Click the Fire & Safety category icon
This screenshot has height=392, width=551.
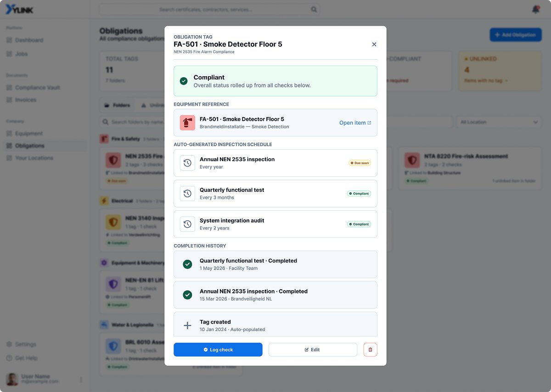point(104,139)
